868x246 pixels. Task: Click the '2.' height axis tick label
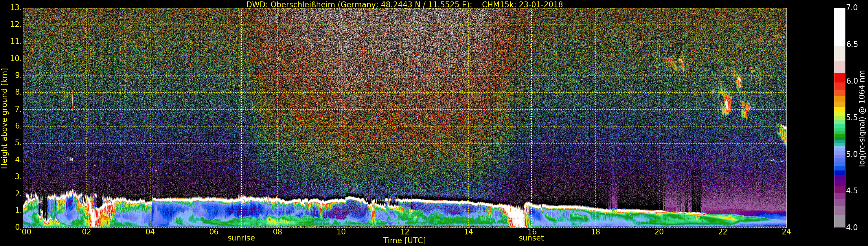18,194
